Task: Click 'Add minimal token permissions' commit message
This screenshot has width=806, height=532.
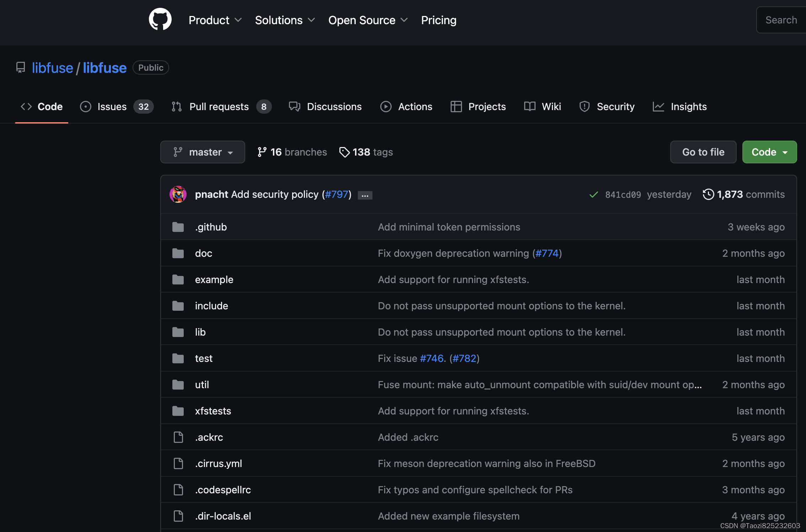Action: point(449,227)
